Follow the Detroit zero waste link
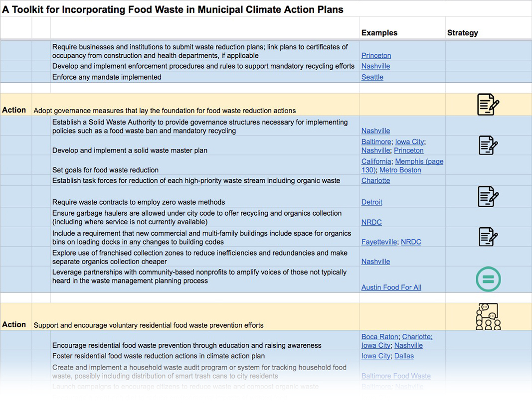The image size is (532, 412). 371,202
